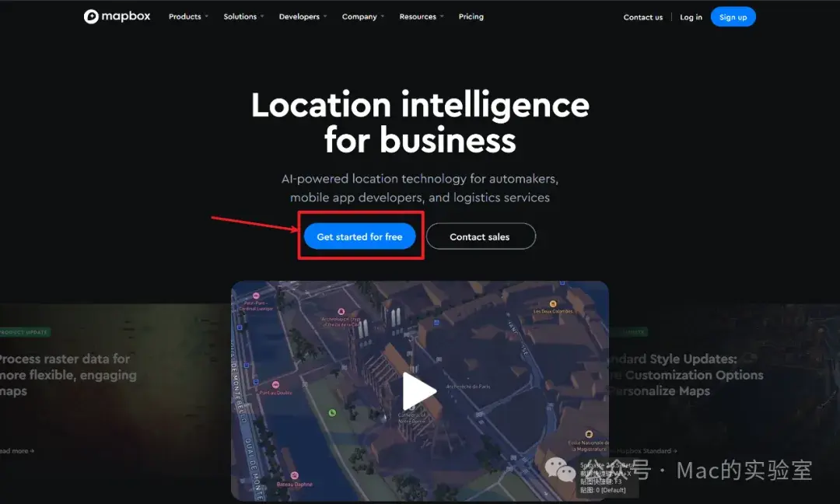Select the Archeological Crypt map marker

(340, 311)
